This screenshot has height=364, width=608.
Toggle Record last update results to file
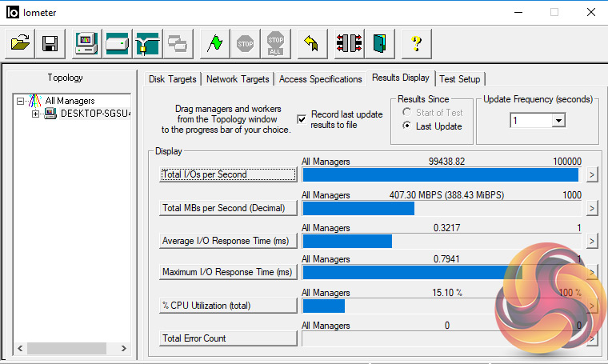(302, 119)
